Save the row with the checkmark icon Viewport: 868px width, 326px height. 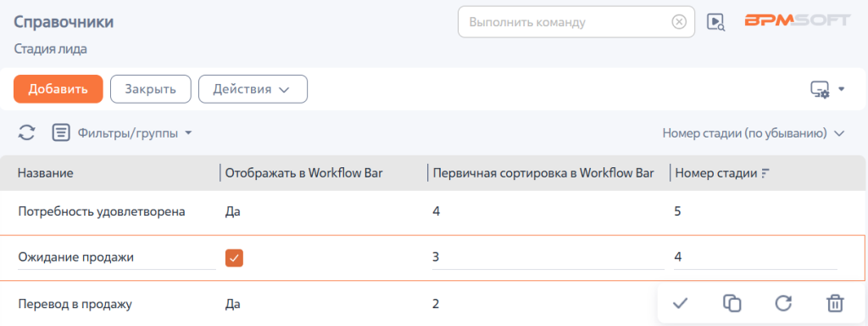tap(681, 303)
